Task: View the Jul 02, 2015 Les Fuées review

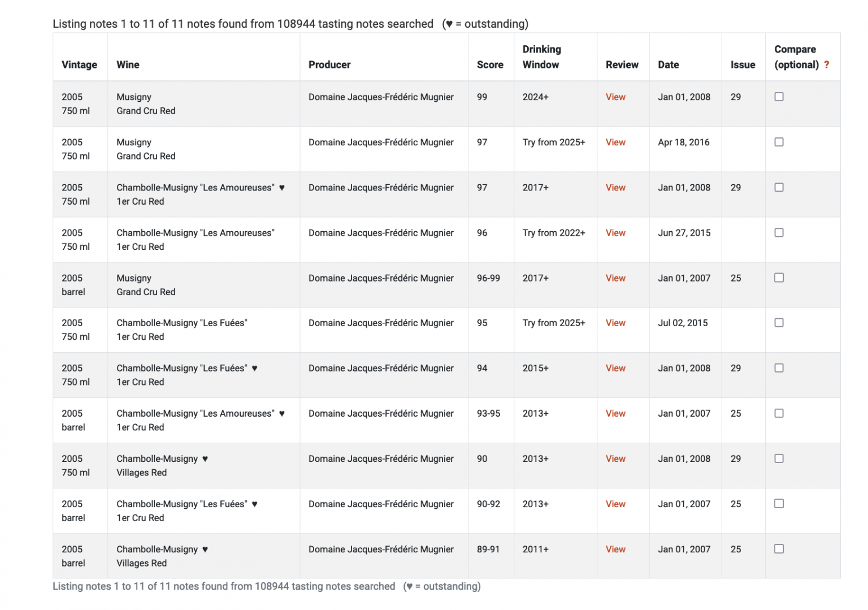Action: (615, 323)
